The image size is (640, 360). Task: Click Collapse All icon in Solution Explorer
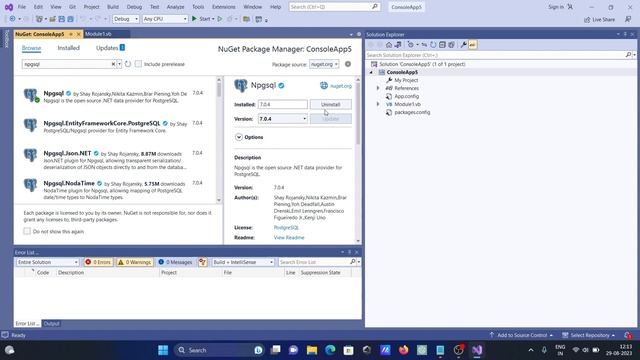pyautogui.click(x=442, y=45)
